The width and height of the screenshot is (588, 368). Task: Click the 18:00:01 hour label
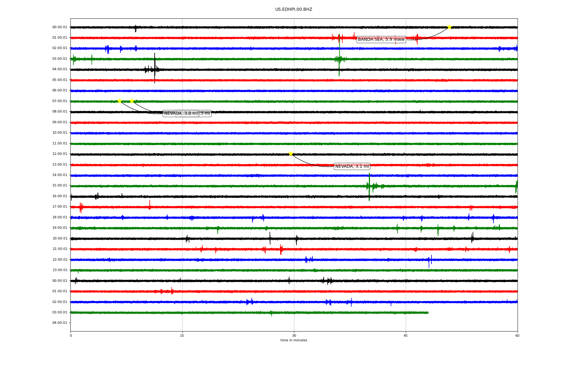[x=60, y=217]
